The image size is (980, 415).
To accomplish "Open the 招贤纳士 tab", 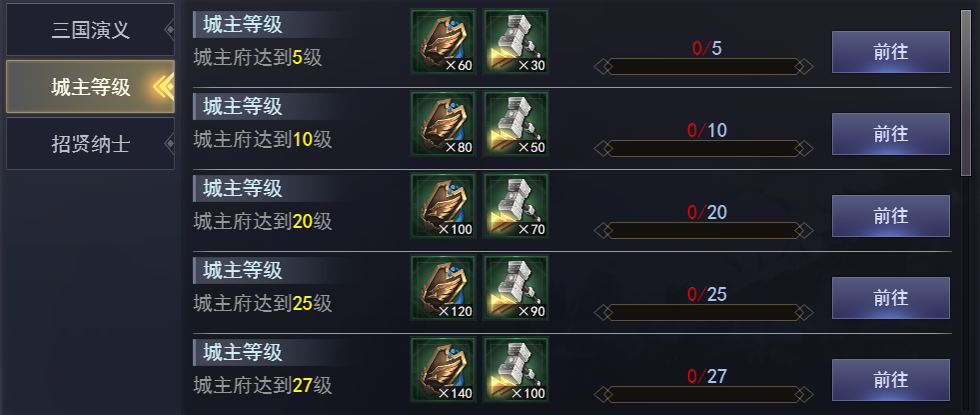I will (x=91, y=143).
